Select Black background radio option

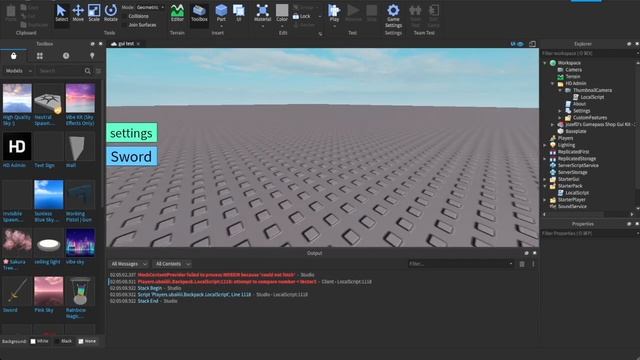[57, 341]
